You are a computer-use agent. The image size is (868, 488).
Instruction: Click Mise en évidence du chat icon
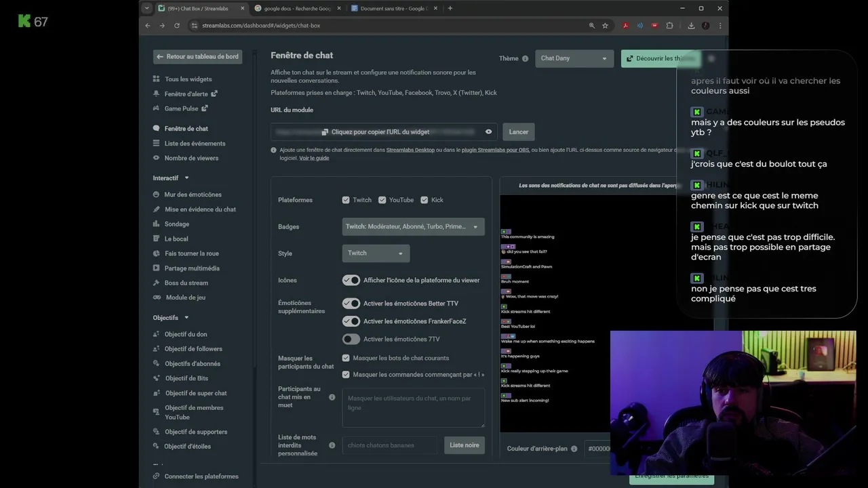pyautogui.click(x=157, y=209)
